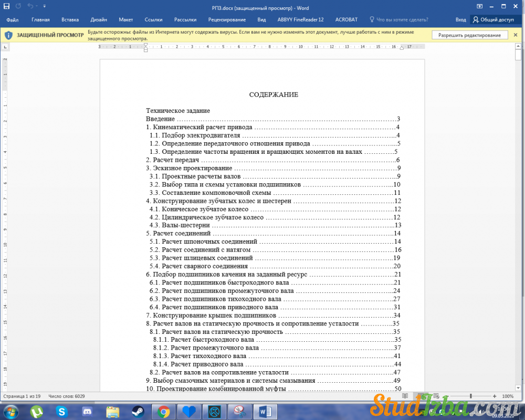Click the zoom in plus button
This screenshot has width=525, height=420.
[x=495, y=396]
